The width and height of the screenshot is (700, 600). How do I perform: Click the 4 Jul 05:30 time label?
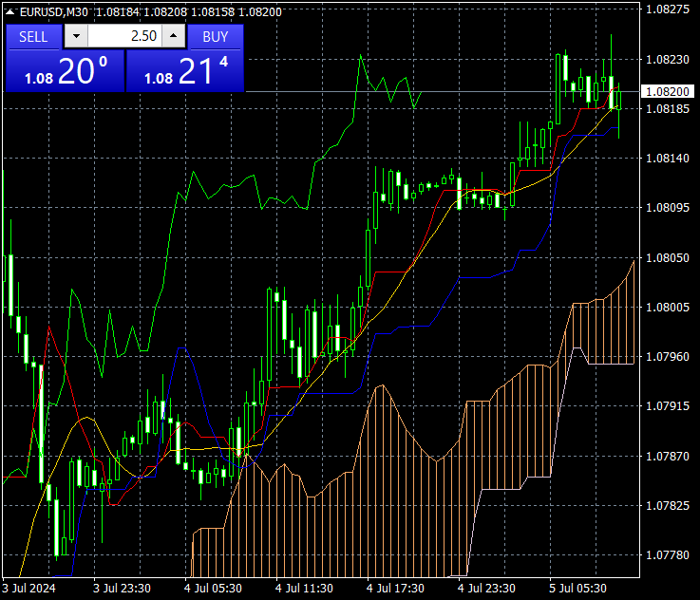coord(213,589)
